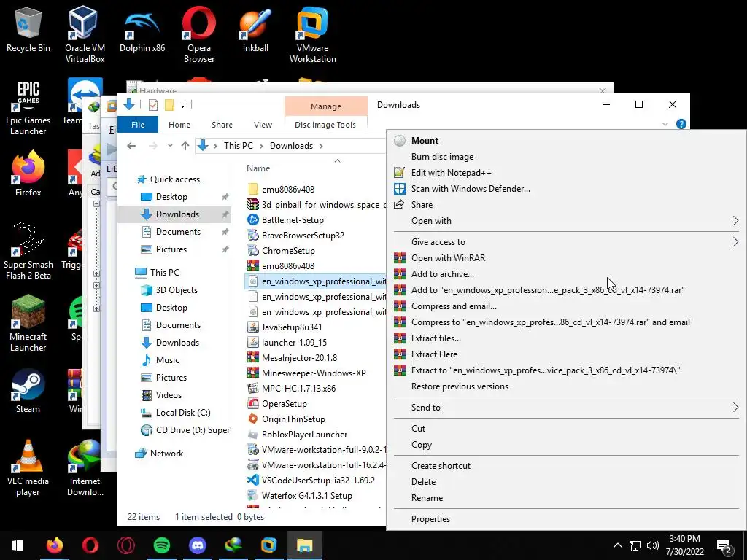The image size is (747, 560).
Task: Select the RobloxPlayerLauncher file
Action: (304, 435)
